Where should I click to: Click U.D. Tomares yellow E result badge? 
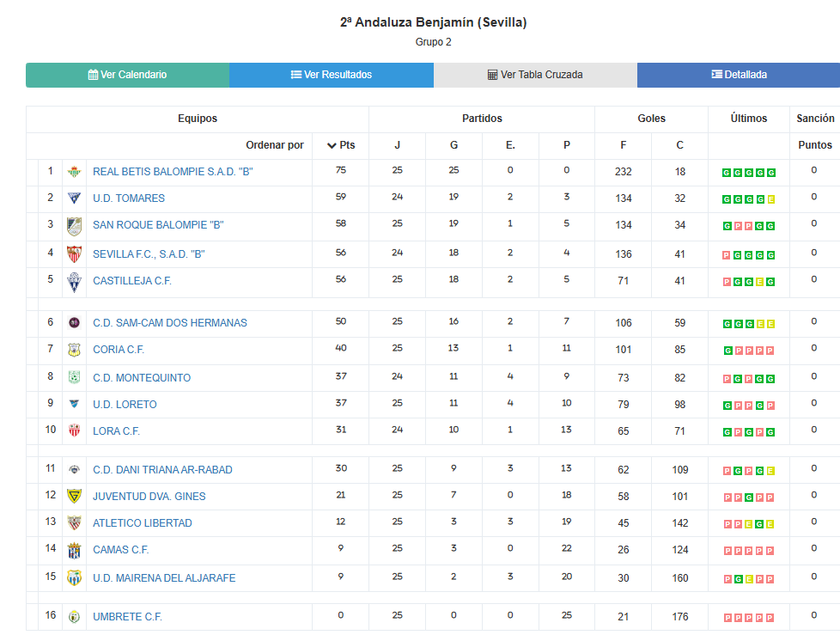[771, 199]
